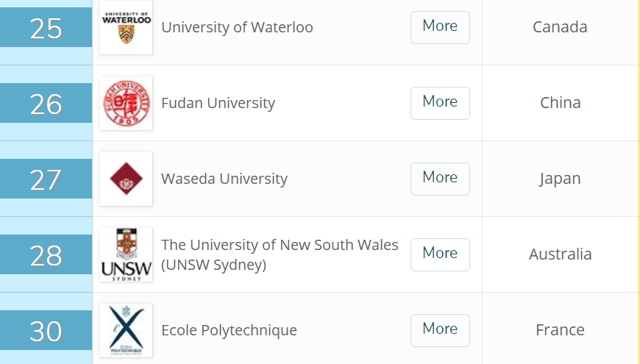The width and height of the screenshot is (640, 364).
Task: Select the rank 28 badge
Action: 46,254
